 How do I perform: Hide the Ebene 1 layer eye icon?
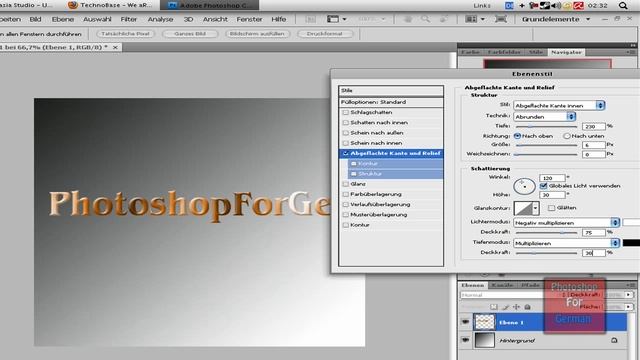click(465, 322)
